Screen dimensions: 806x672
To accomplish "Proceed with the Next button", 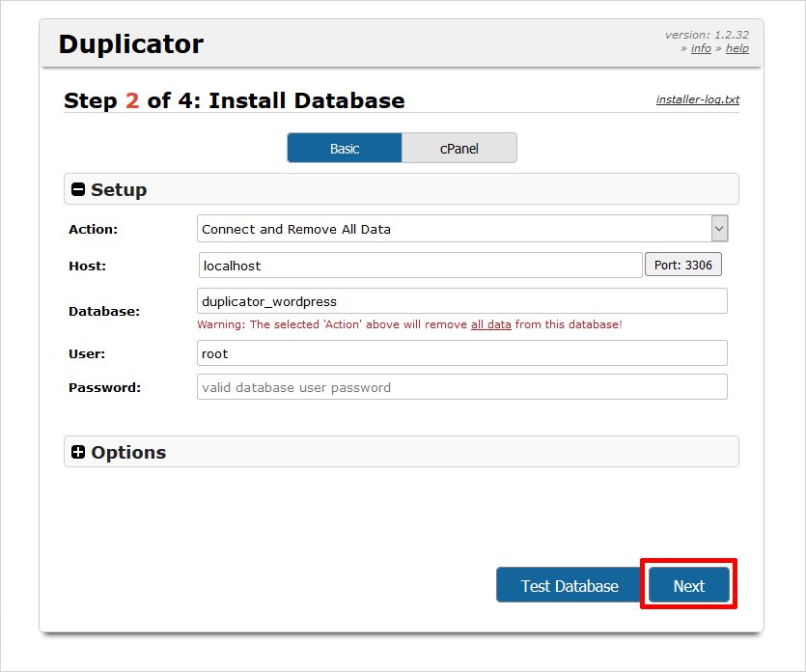I will [x=689, y=586].
